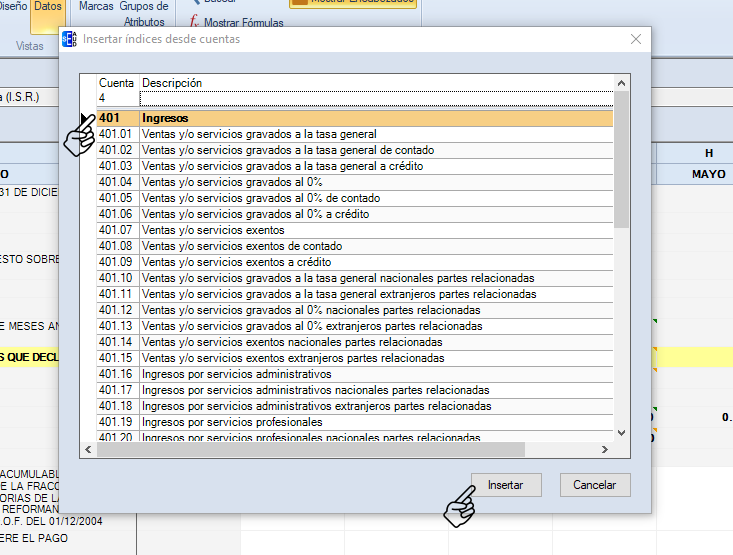Select row 401.07 Ventas y/o servicios exentos
733x555 pixels.
coord(354,230)
